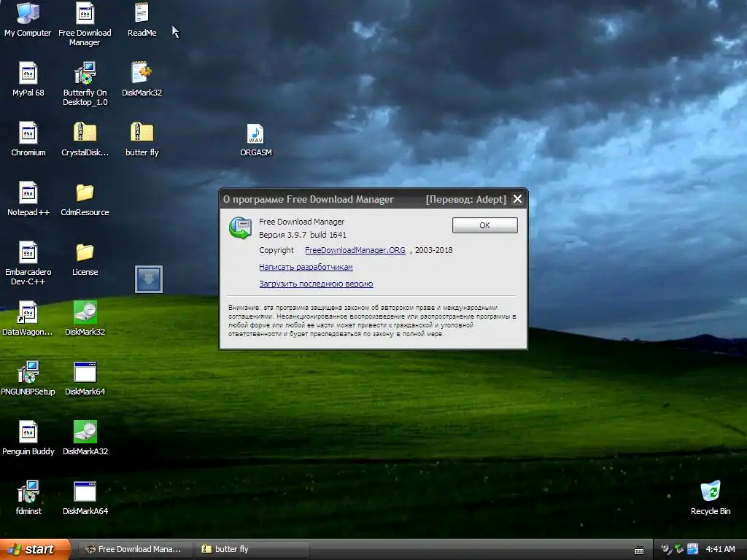Select DiskMarkA64 application icon
Image resolution: width=747 pixels, height=560 pixels.
pos(85,498)
